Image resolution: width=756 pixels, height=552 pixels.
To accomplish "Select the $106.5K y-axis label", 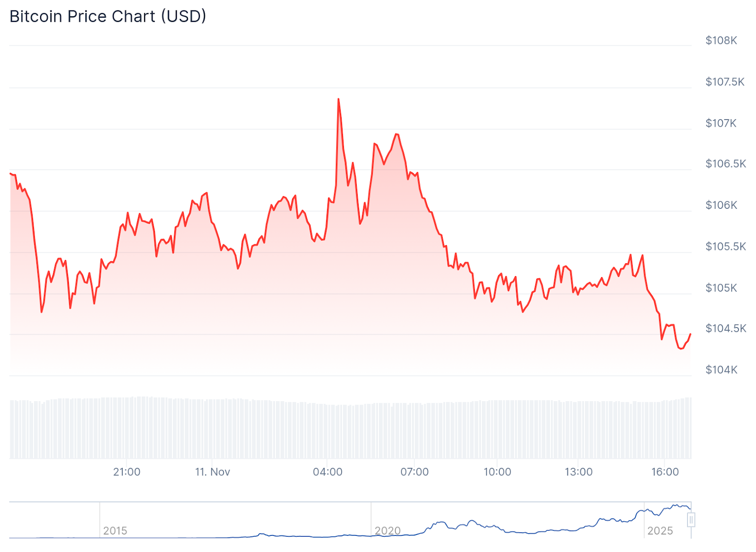I will coord(726,164).
